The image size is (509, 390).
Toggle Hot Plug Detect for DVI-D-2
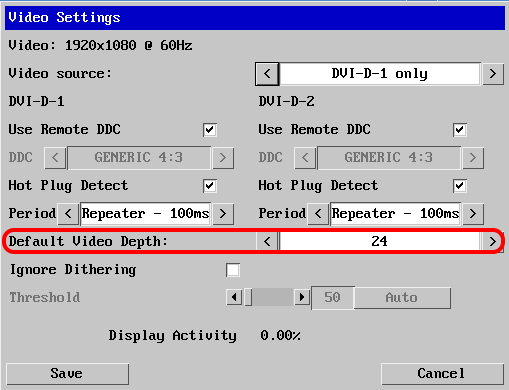460,186
